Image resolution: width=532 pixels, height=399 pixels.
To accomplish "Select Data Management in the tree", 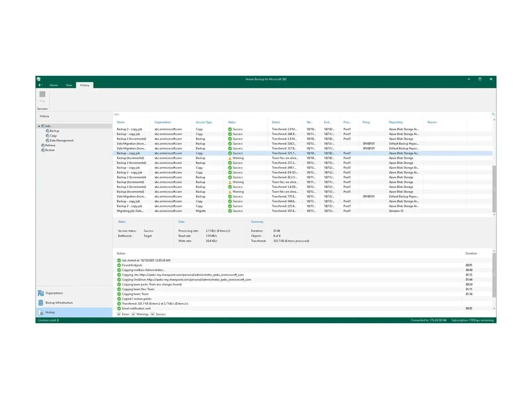I will click(61, 141).
